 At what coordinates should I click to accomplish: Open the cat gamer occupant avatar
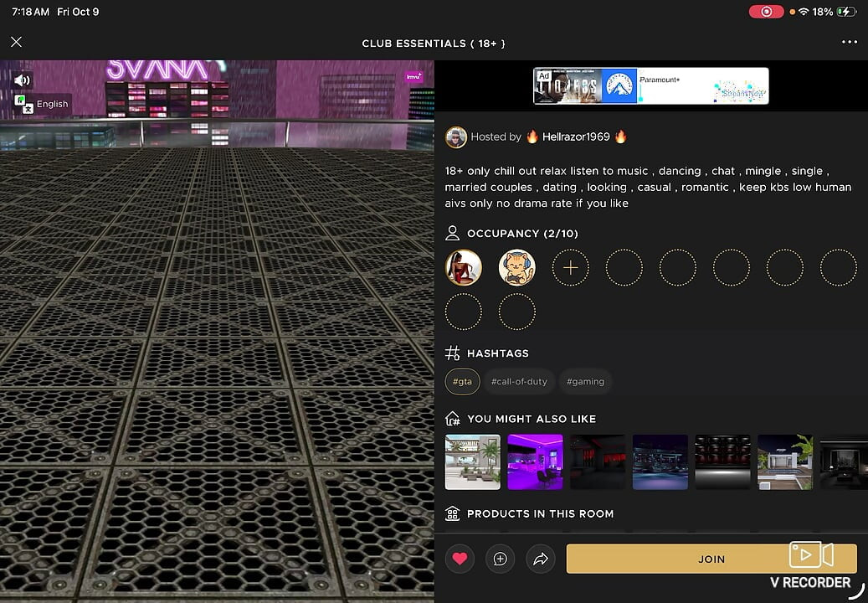tap(517, 267)
